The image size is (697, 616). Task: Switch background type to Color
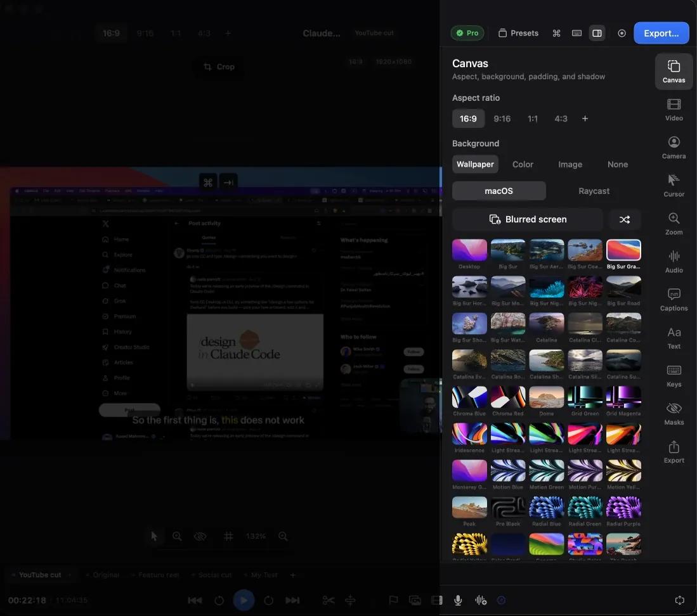pos(523,164)
